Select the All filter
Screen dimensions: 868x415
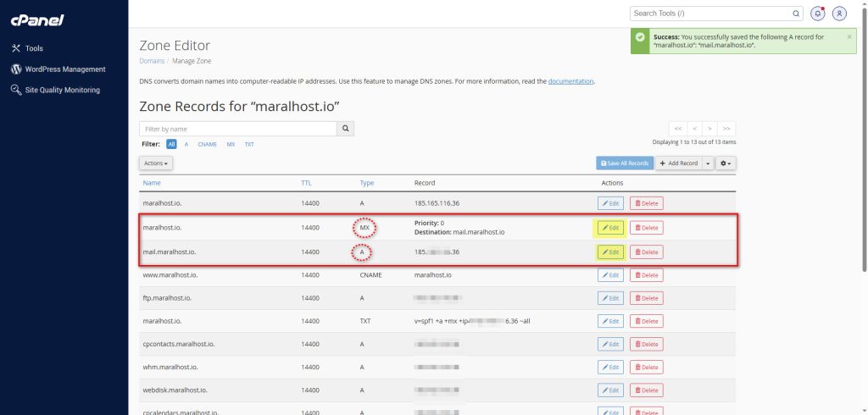point(171,145)
